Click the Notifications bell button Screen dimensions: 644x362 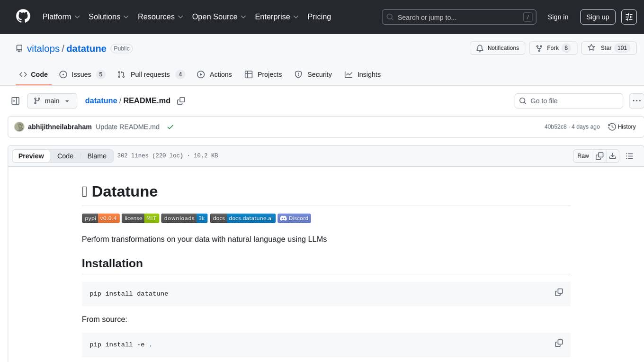pyautogui.click(x=497, y=48)
